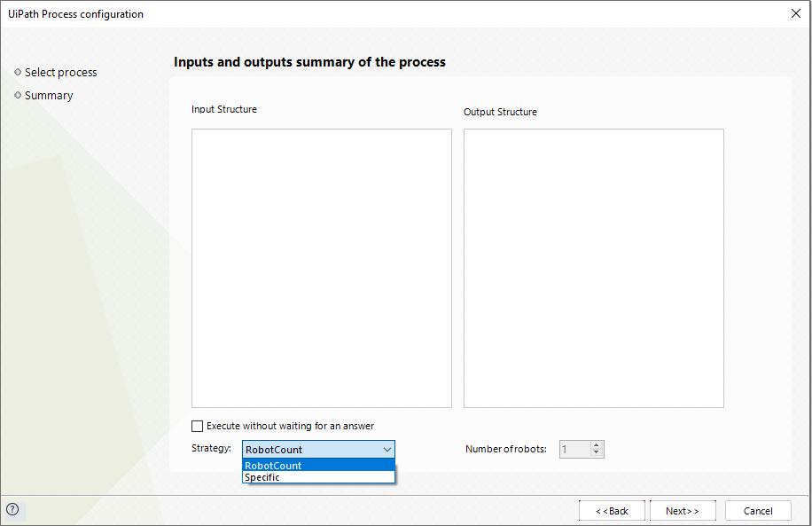
Task: Click the << Back button
Action: 613,511
